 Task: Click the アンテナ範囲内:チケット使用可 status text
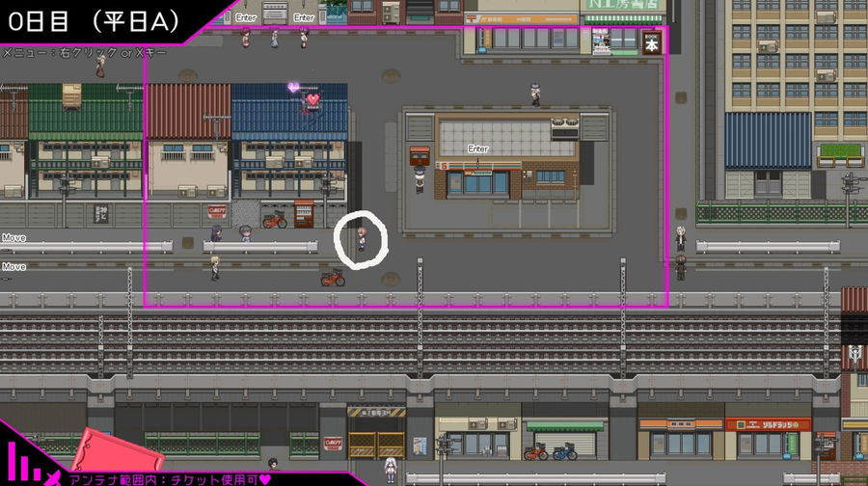(171, 479)
